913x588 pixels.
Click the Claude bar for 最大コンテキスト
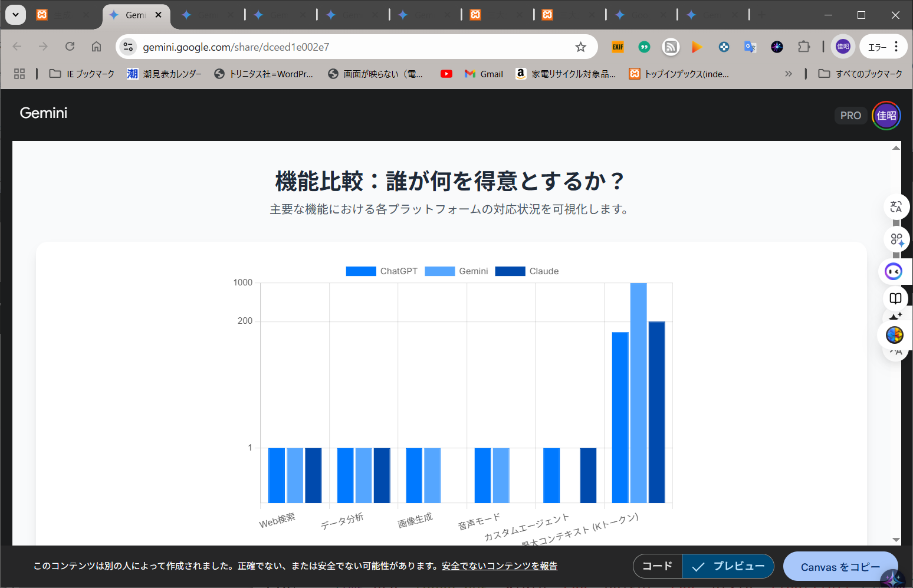point(657,412)
